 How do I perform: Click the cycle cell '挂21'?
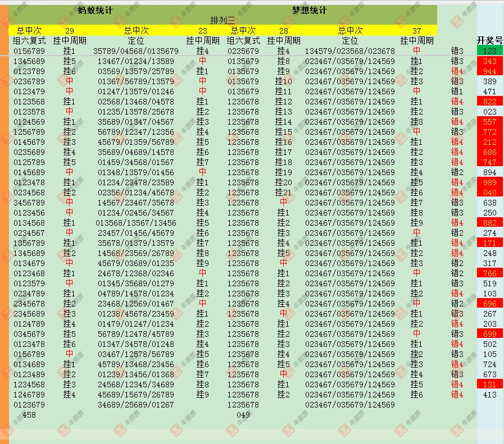pos(284,193)
